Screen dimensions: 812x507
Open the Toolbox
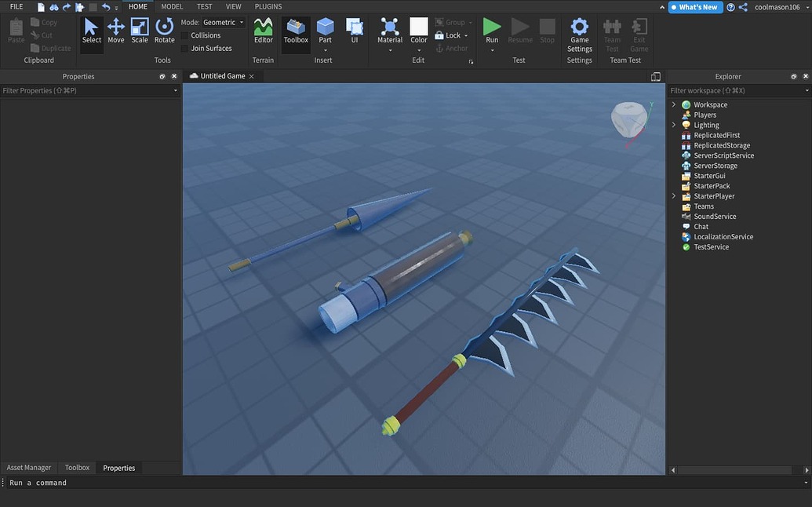pos(295,31)
